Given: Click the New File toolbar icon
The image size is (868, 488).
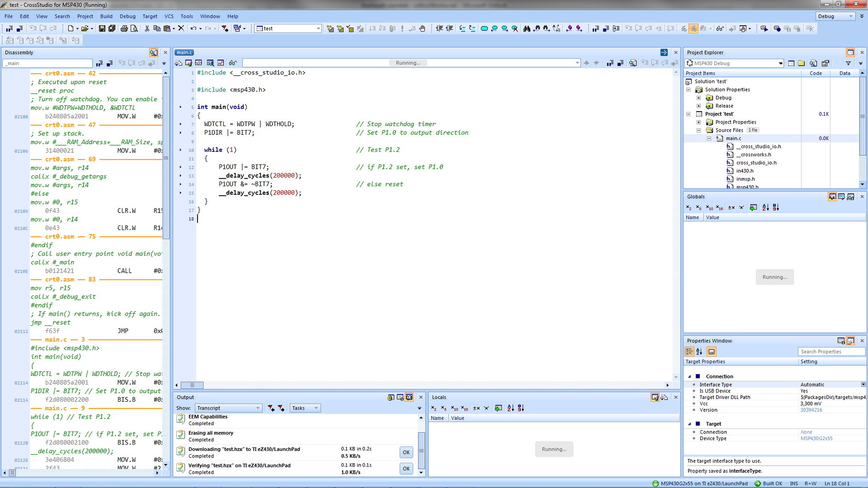Looking at the screenshot, I should tap(71, 29).
